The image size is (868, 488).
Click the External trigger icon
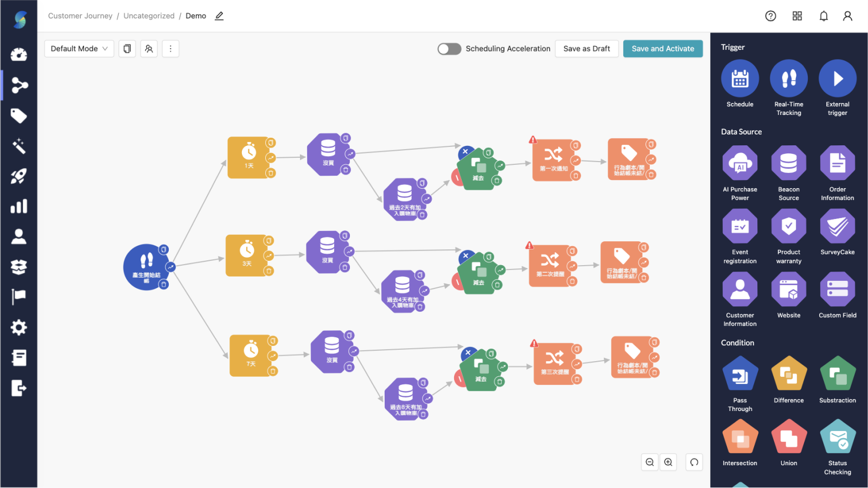[837, 79]
